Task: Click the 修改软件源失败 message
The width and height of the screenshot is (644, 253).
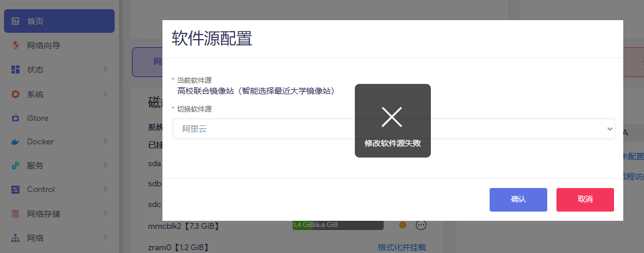Action: click(393, 144)
